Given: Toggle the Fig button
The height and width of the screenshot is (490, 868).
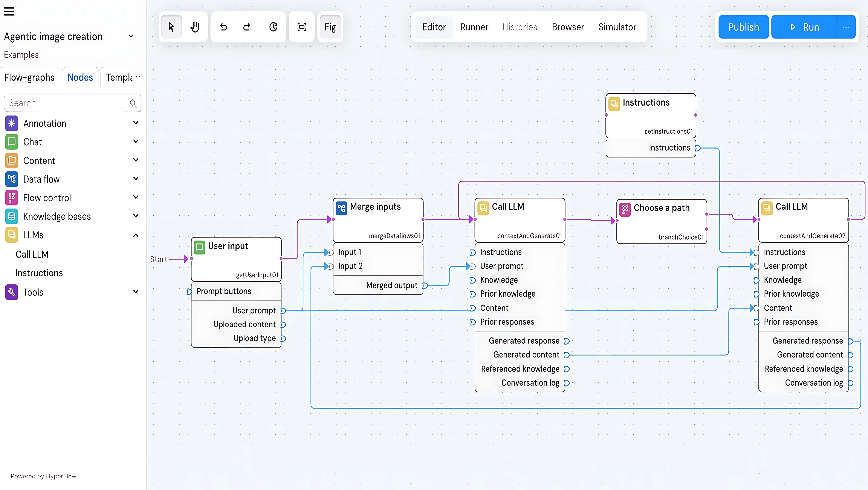Looking at the screenshot, I should (x=330, y=27).
